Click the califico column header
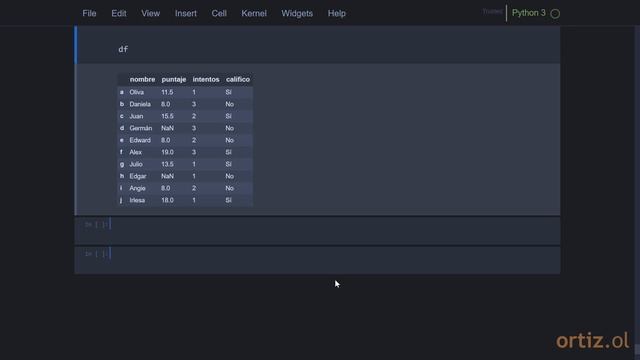 [x=238, y=80]
